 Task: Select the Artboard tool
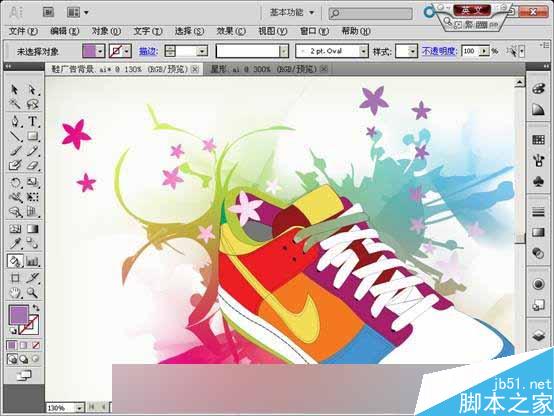click(x=15, y=278)
